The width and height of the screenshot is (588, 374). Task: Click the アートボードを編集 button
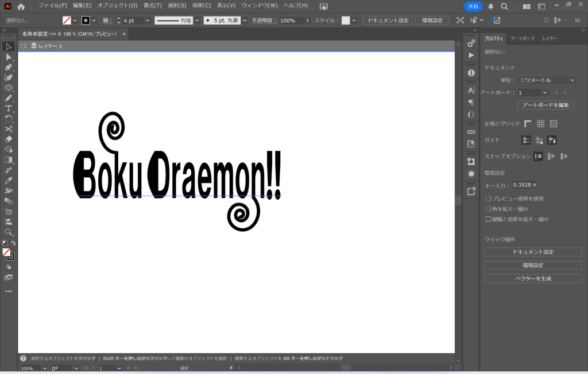pyautogui.click(x=546, y=106)
